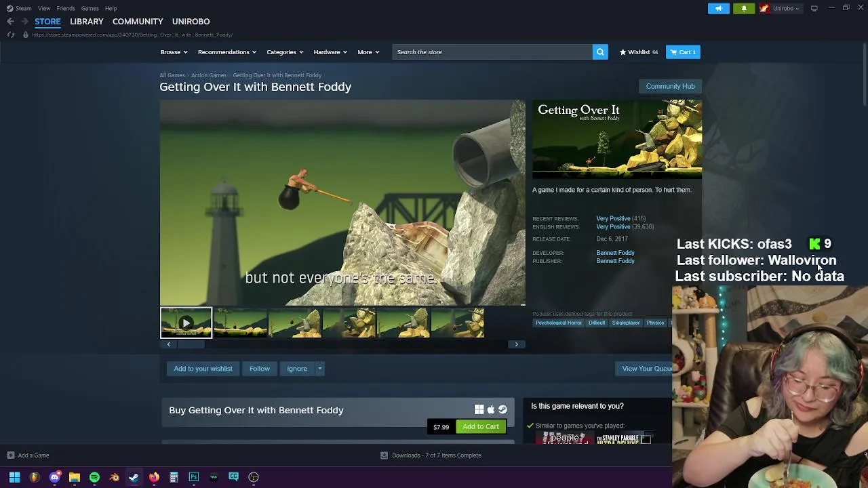
Task: Switch to Big Picture mode icon
Action: [814, 8]
